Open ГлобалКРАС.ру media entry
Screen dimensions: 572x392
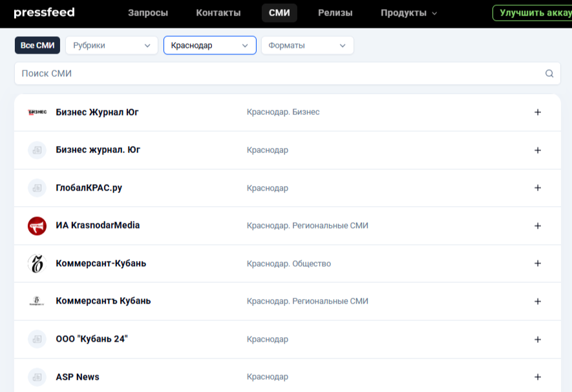click(x=89, y=188)
